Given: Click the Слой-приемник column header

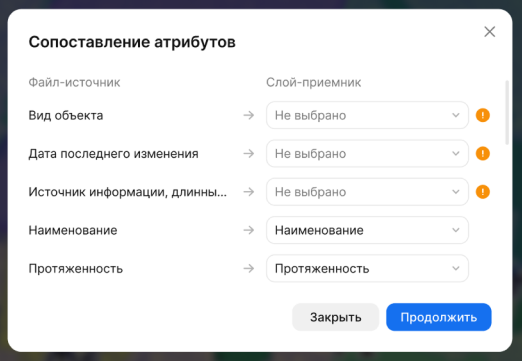Looking at the screenshot, I should (x=313, y=82).
